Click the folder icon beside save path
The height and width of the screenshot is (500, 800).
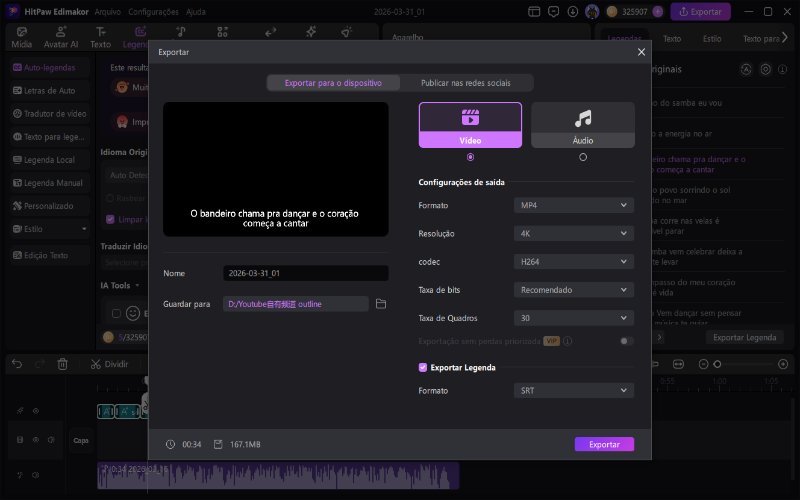point(381,303)
